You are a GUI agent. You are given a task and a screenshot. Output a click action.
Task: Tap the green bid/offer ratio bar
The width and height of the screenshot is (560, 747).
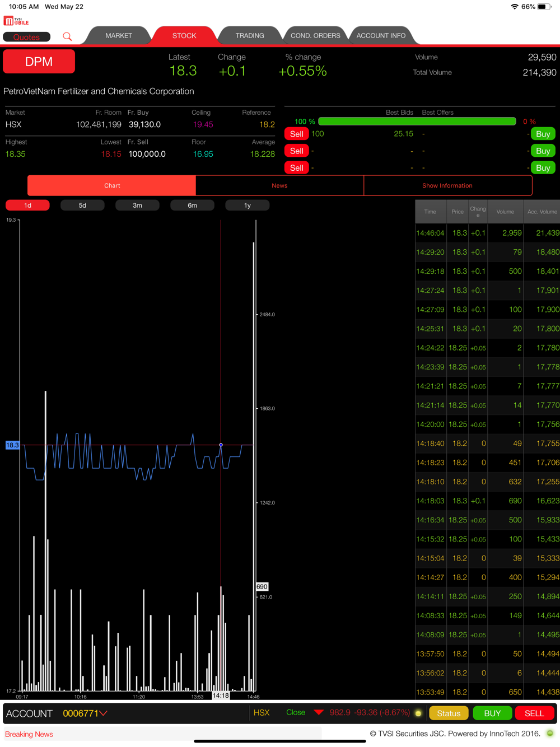point(417,121)
